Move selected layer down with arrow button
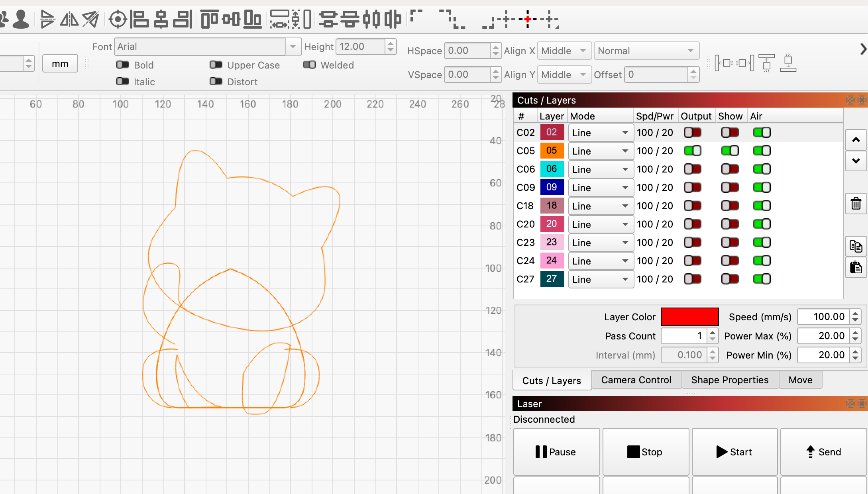This screenshot has width=868, height=494. [856, 161]
